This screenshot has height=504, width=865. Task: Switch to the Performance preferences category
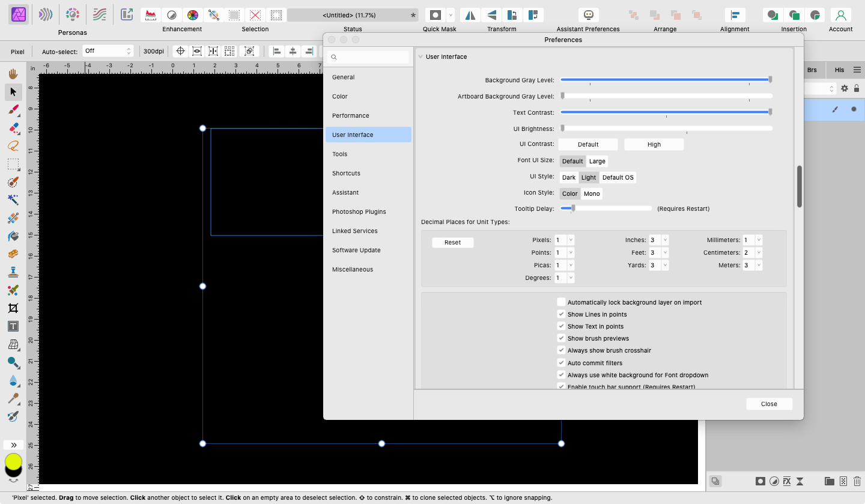coord(350,115)
